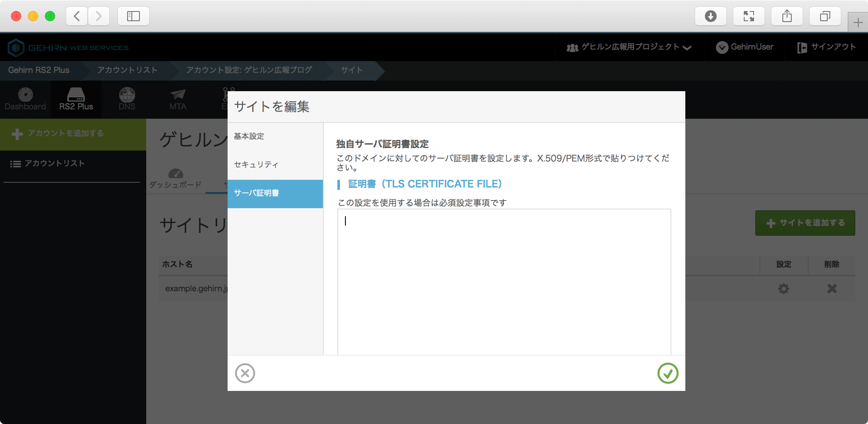Click inside the TLS certificate text area
Viewport: 868px width, 424px height.
tap(504, 280)
